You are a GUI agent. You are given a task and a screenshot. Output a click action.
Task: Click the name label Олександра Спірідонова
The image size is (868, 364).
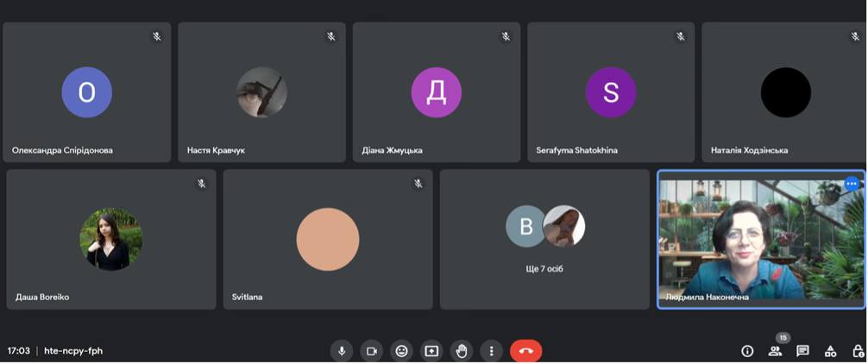(x=62, y=150)
